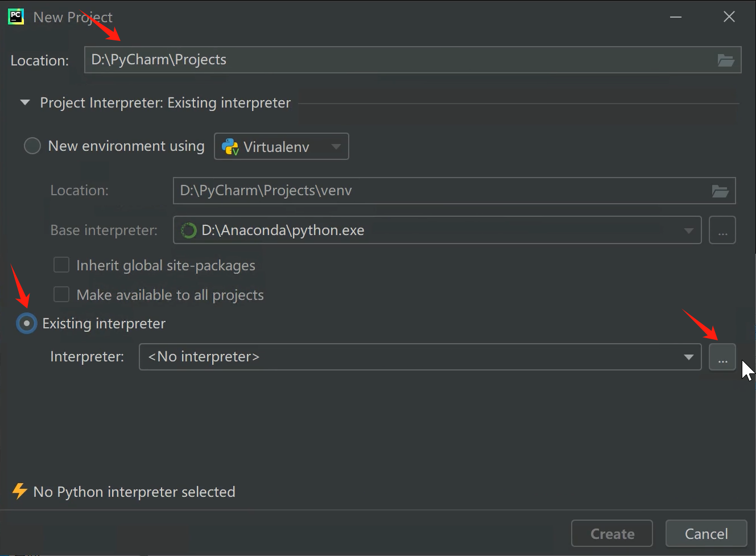Browse for the venv Location folder
This screenshot has width=756, height=556.
pos(720,191)
